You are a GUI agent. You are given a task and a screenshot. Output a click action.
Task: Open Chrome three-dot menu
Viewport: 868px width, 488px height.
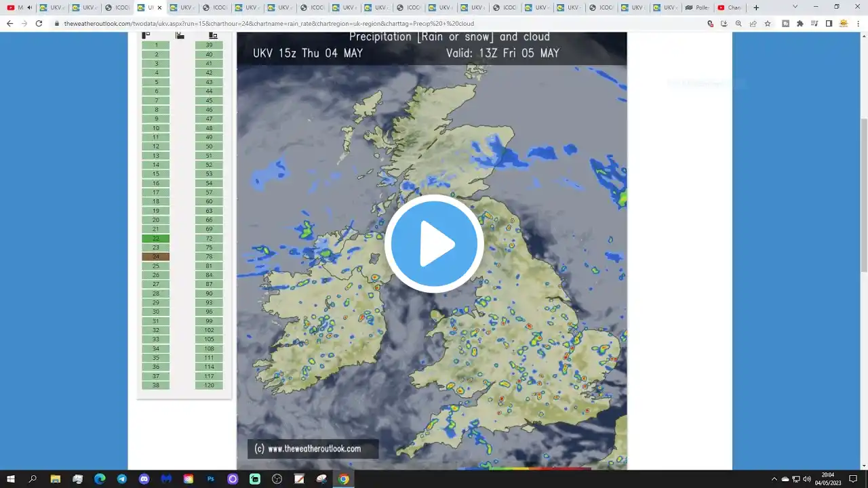point(858,23)
